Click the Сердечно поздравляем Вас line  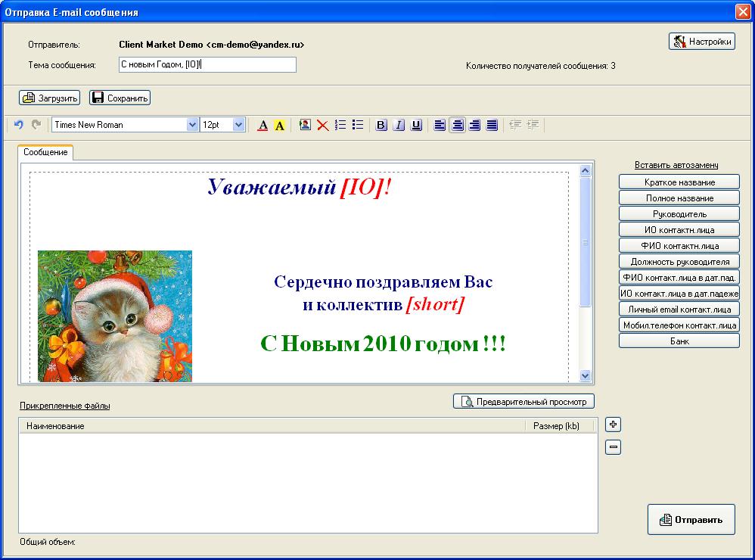point(384,282)
